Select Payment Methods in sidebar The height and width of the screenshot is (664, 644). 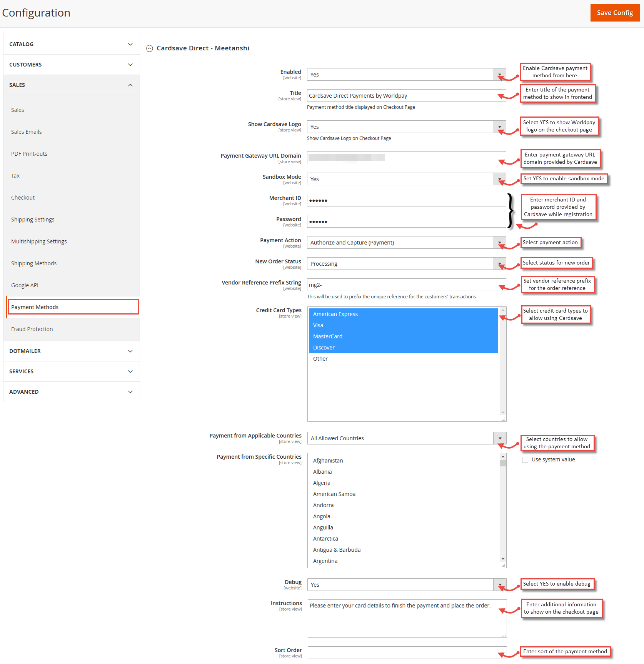73,307
